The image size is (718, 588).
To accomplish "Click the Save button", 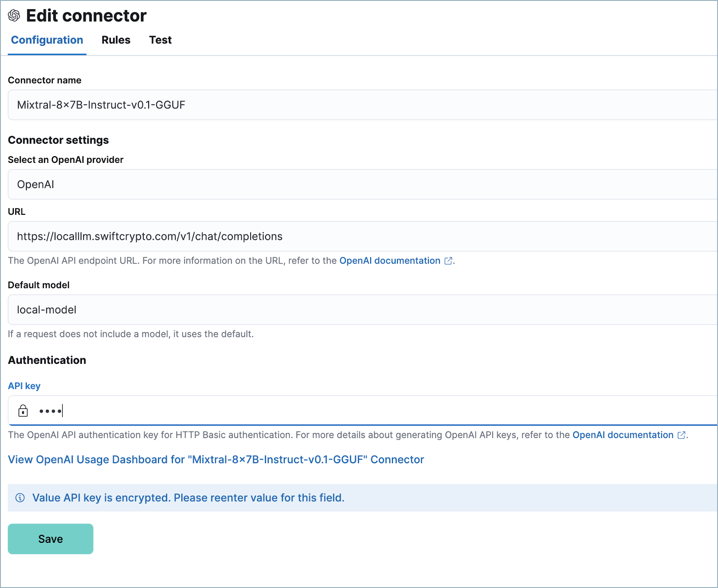I will tap(50, 539).
